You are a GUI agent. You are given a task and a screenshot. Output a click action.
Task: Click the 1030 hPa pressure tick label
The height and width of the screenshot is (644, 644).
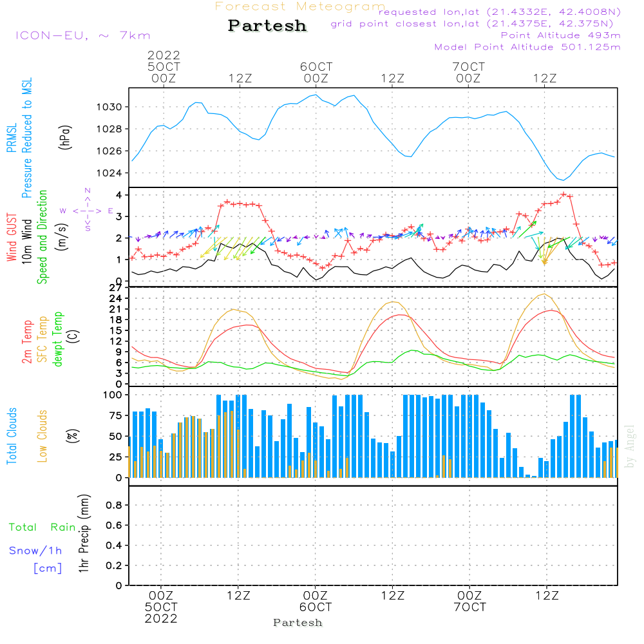tap(109, 107)
